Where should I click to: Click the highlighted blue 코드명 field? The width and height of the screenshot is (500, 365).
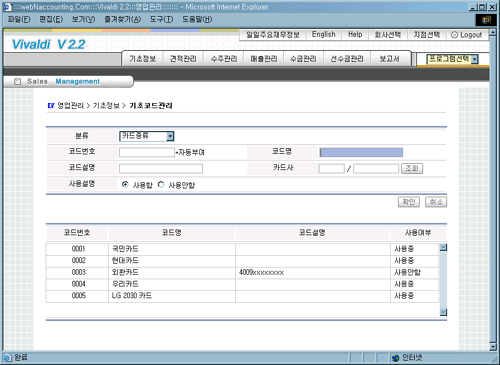(361, 152)
